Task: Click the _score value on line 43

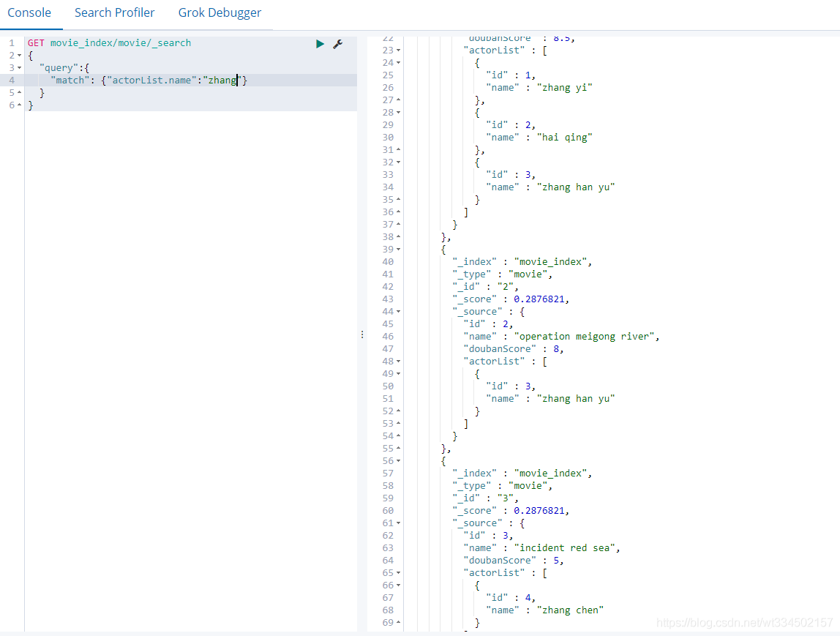Action: point(539,299)
